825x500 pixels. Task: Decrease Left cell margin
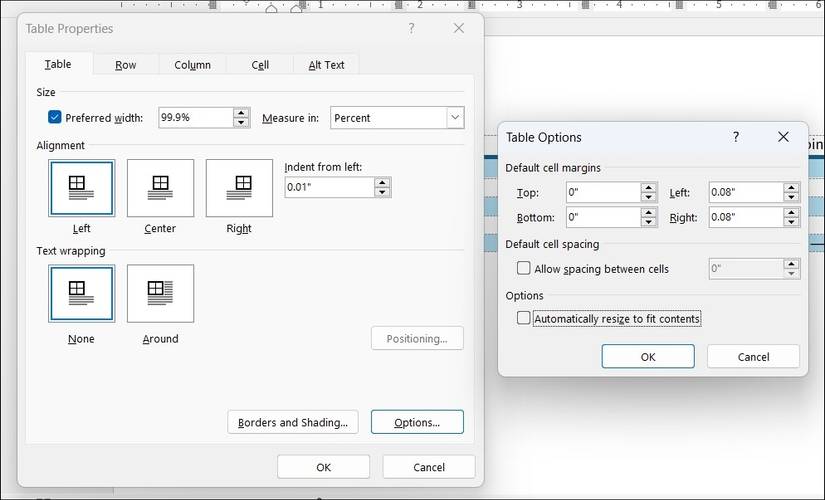coord(791,197)
